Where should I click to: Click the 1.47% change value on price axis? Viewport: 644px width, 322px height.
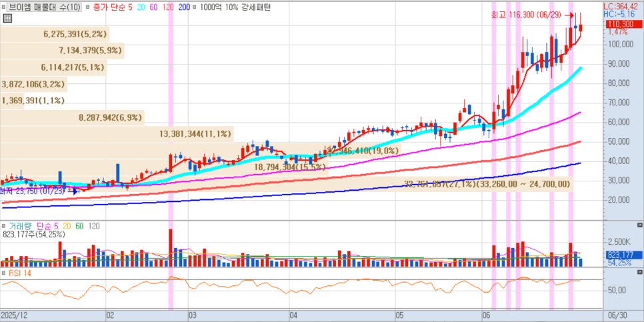[618, 32]
